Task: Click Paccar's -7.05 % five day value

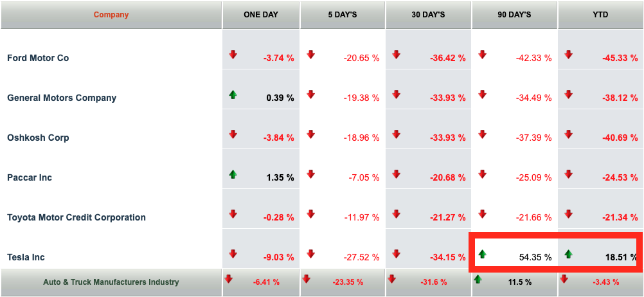Action: [x=362, y=178]
